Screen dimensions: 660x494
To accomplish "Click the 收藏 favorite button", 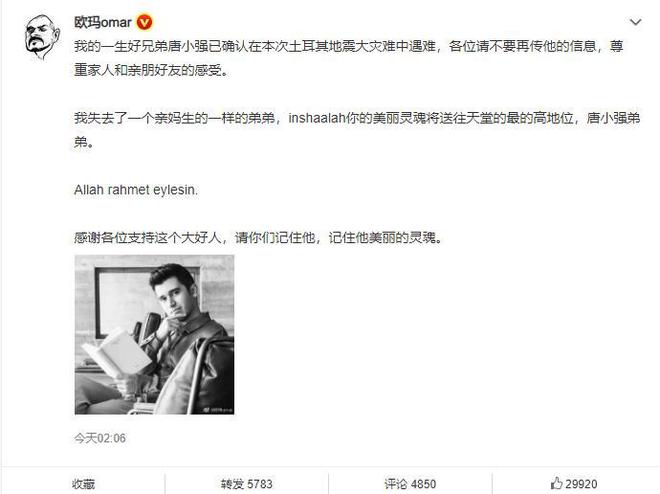I will click(83, 483).
